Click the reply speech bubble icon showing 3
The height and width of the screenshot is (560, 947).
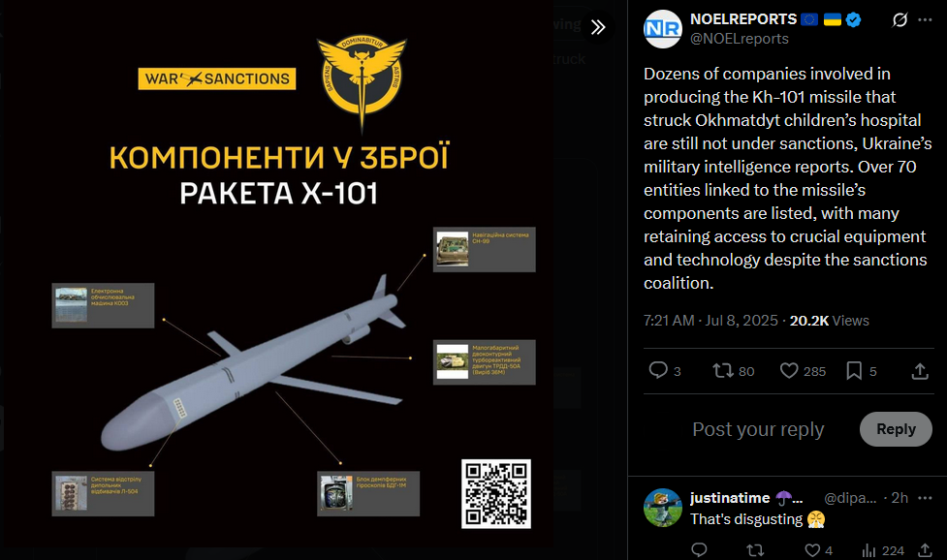[658, 370]
